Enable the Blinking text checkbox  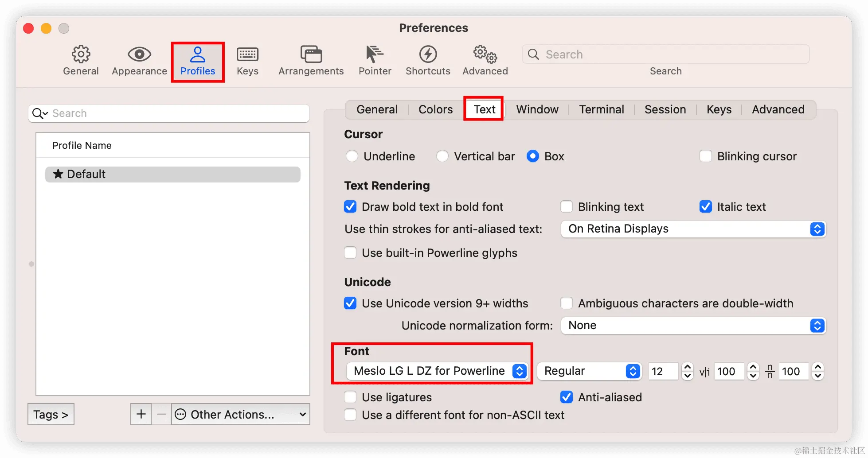pos(567,207)
